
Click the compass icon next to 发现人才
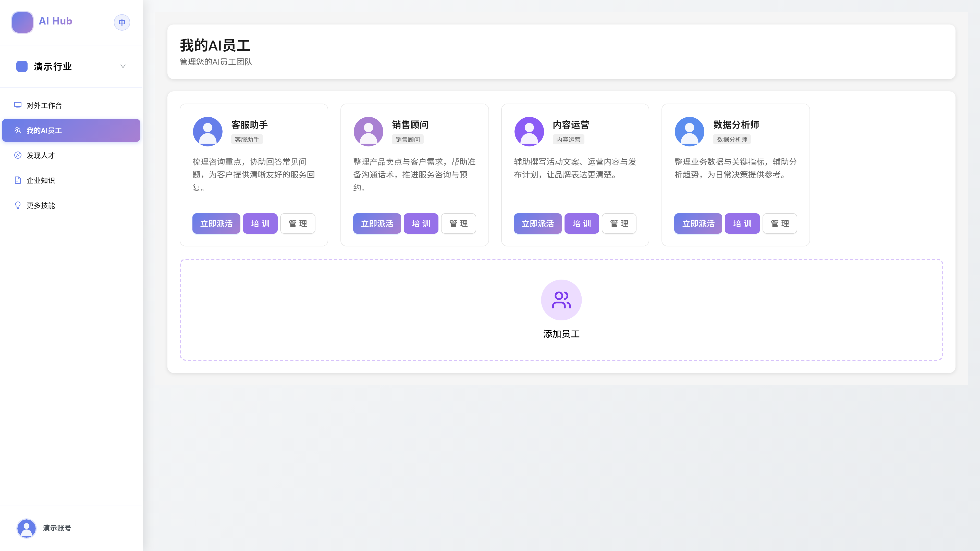[x=18, y=155]
